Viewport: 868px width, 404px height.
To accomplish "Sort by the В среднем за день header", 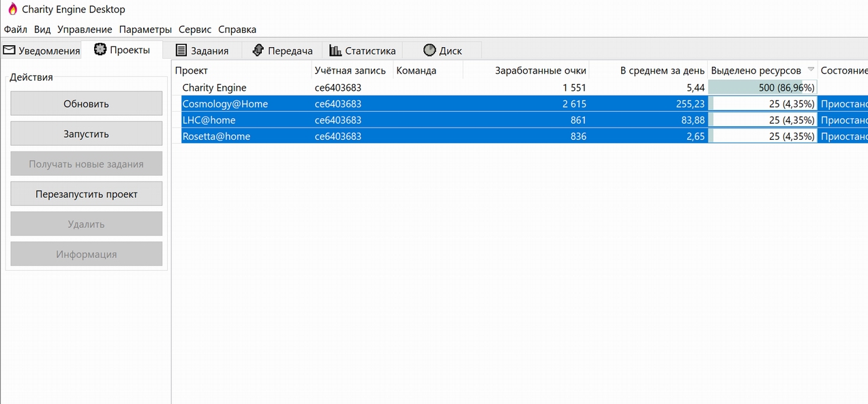I will point(648,70).
